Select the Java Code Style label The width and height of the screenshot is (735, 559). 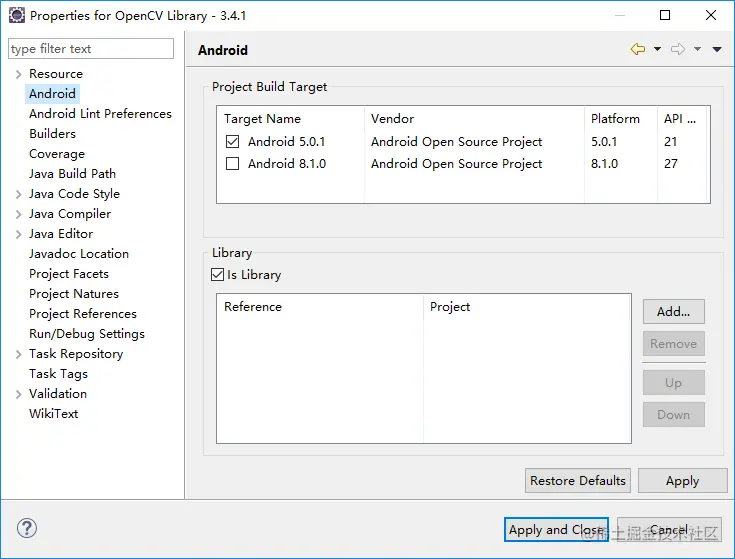coord(74,194)
